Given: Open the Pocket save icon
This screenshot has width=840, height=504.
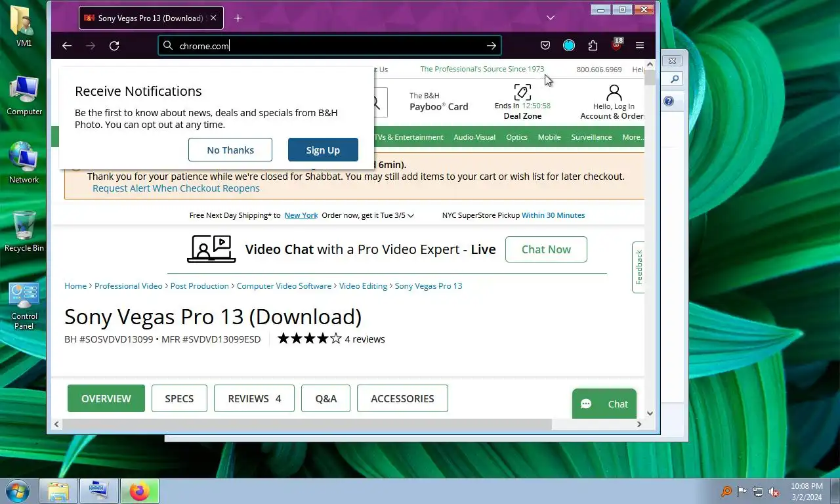Looking at the screenshot, I should pos(545,45).
